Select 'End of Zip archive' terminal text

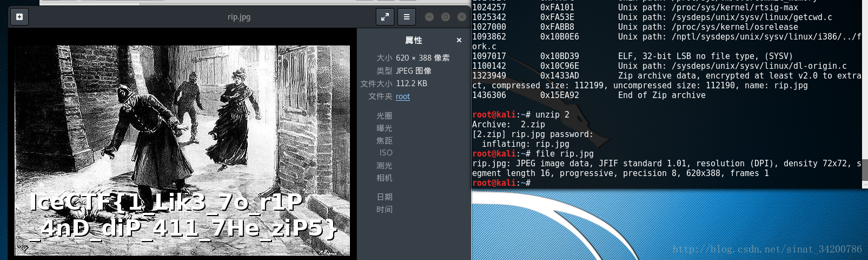tap(662, 95)
